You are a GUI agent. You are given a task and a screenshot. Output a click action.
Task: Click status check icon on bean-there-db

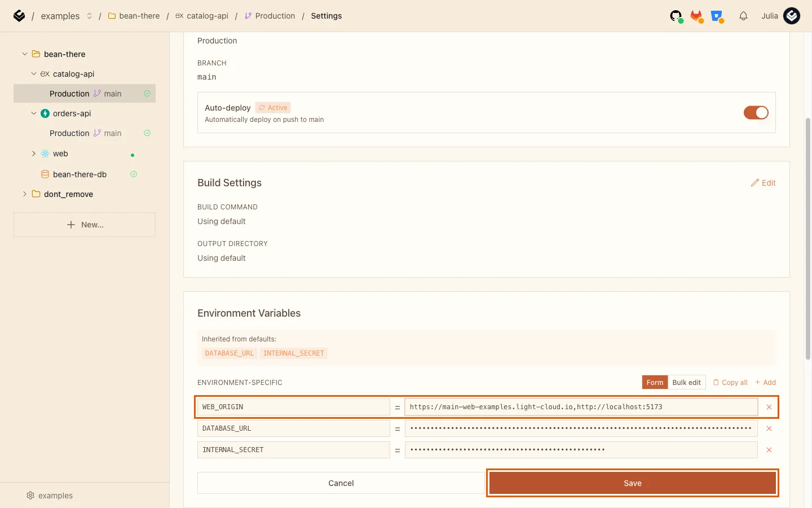tap(134, 174)
